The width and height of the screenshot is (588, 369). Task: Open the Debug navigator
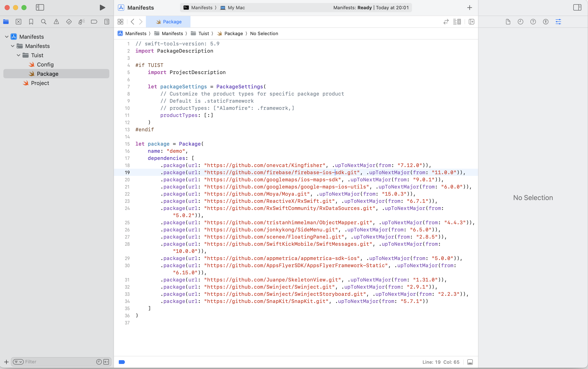[x=81, y=22]
